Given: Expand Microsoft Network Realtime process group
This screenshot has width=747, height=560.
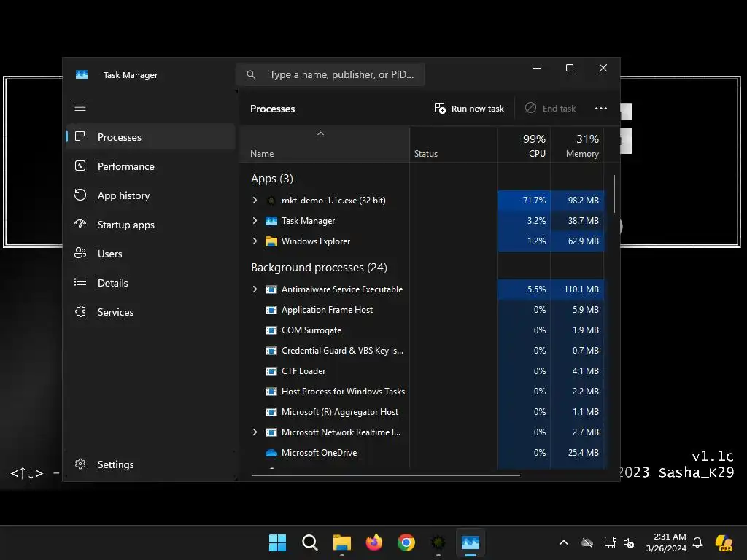Looking at the screenshot, I should click(255, 432).
